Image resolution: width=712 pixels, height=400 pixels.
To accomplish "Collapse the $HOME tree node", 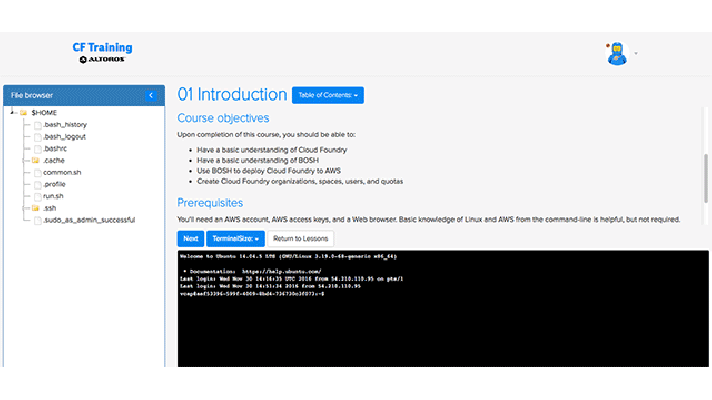I will pyautogui.click(x=12, y=112).
